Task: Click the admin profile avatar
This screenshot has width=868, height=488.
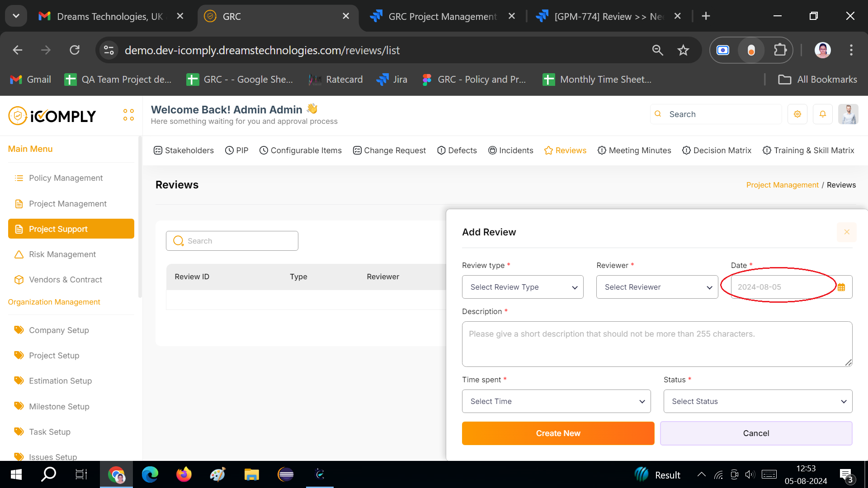Action: (x=848, y=114)
